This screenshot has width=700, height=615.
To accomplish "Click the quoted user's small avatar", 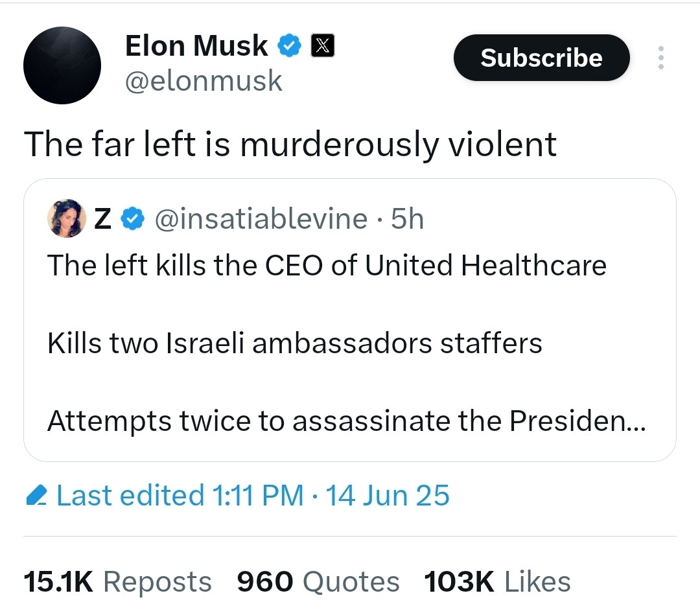I will point(67,219).
